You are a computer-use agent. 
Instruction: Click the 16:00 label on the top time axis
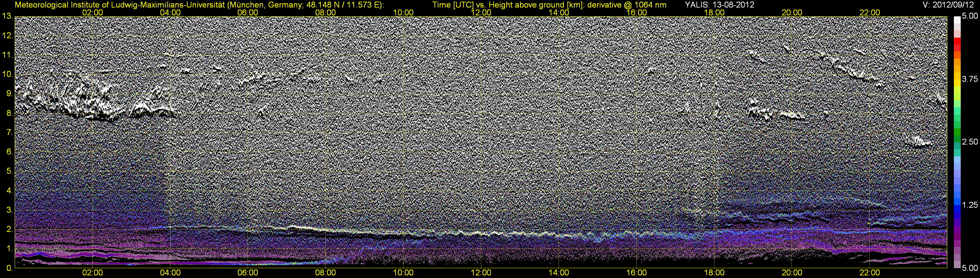(x=636, y=12)
